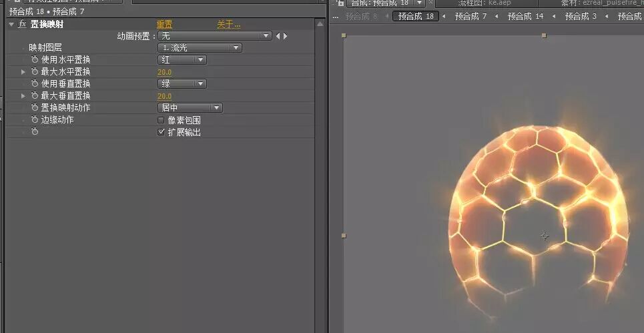
Task: Collapse the 置换映射 effect triangle
Action: pos(11,24)
